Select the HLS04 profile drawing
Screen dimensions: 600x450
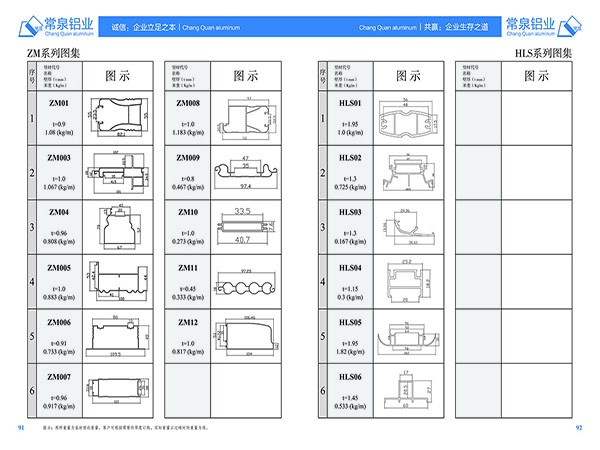[409, 281]
